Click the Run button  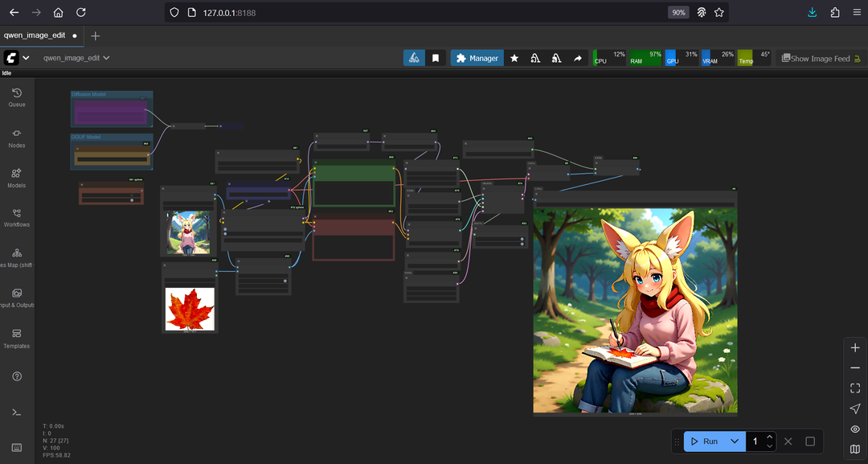pyautogui.click(x=704, y=441)
